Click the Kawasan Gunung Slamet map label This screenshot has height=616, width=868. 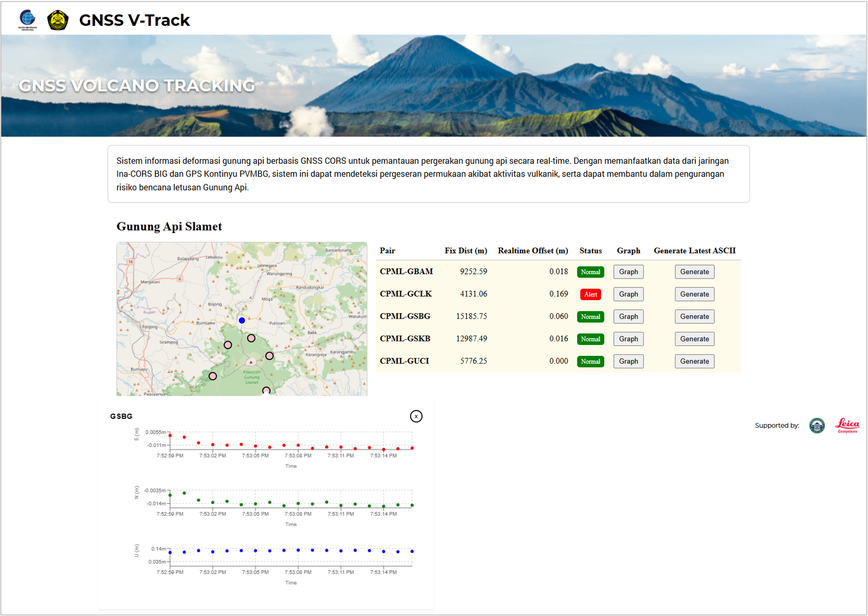coord(251,377)
